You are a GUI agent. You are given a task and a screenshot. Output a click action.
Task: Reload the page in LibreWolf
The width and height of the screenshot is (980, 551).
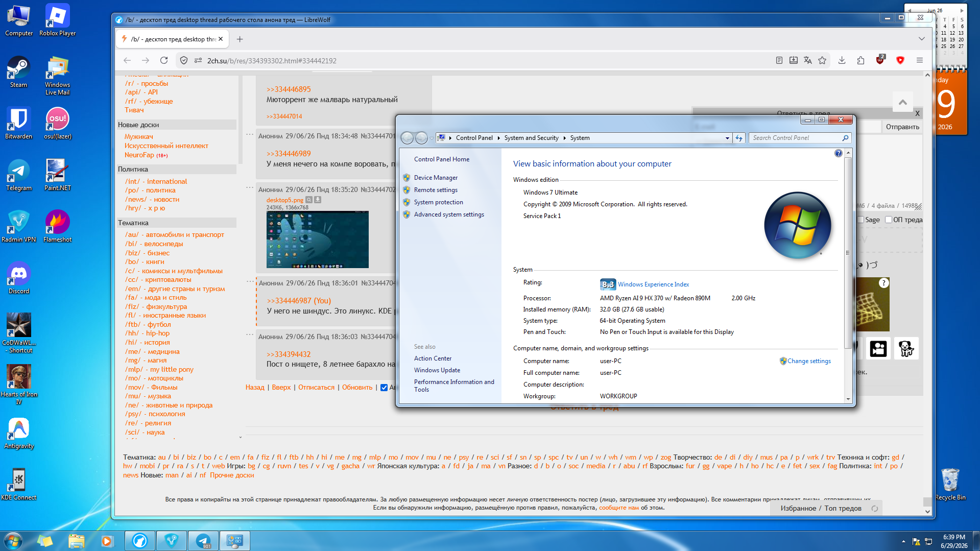click(164, 60)
